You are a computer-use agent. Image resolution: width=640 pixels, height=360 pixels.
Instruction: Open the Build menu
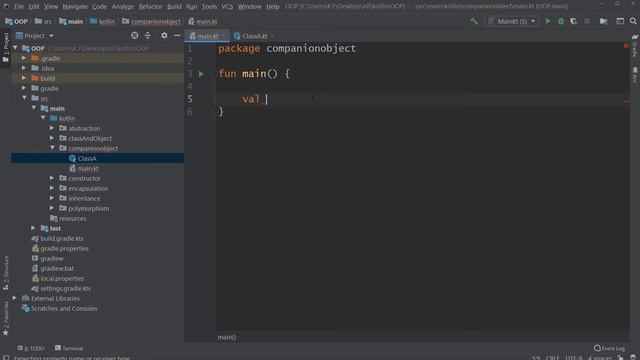pyautogui.click(x=174, y=7)
